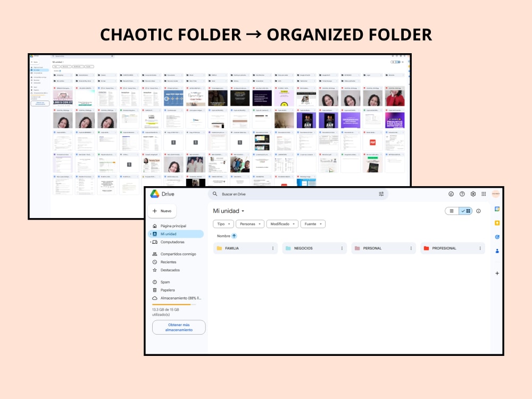Open the Personas filter dropdown
This screenshot has width=532, height=399.
tap(250, 224)
